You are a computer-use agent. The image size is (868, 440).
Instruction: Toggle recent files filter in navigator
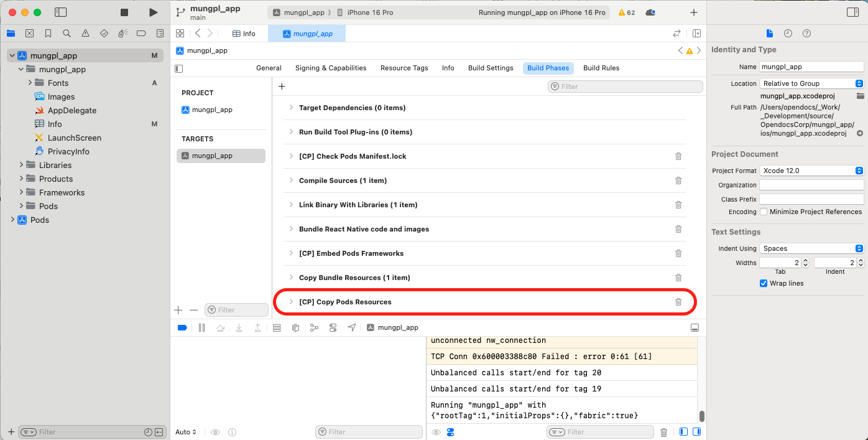148,432
